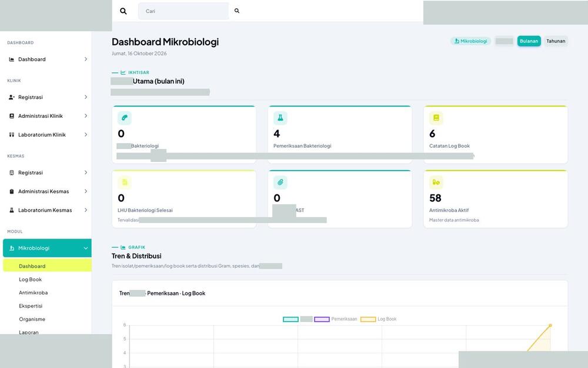Screen dimensions: 588x368
Task: Click the paperclip icon on the AST card
Action: pos(280,182)
